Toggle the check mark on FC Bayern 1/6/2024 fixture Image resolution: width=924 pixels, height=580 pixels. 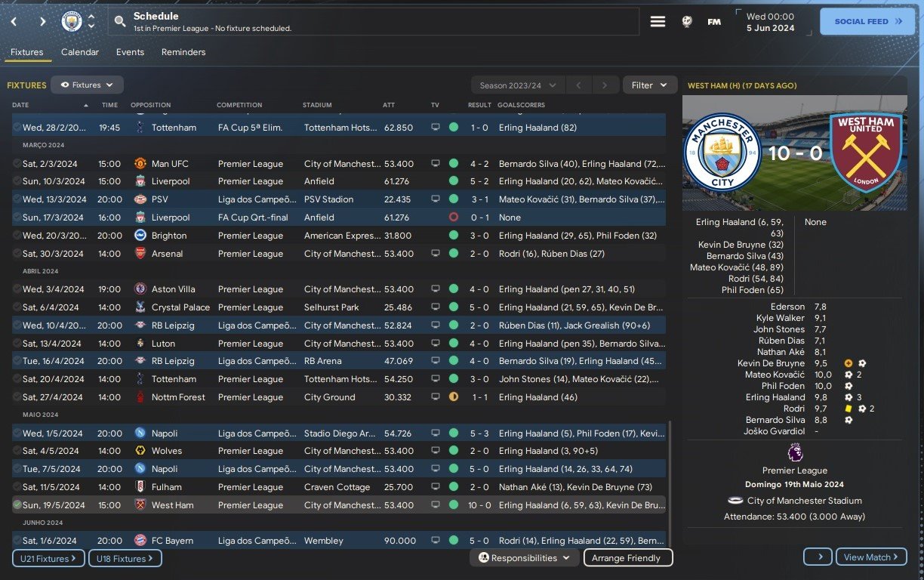click(17, 541)
